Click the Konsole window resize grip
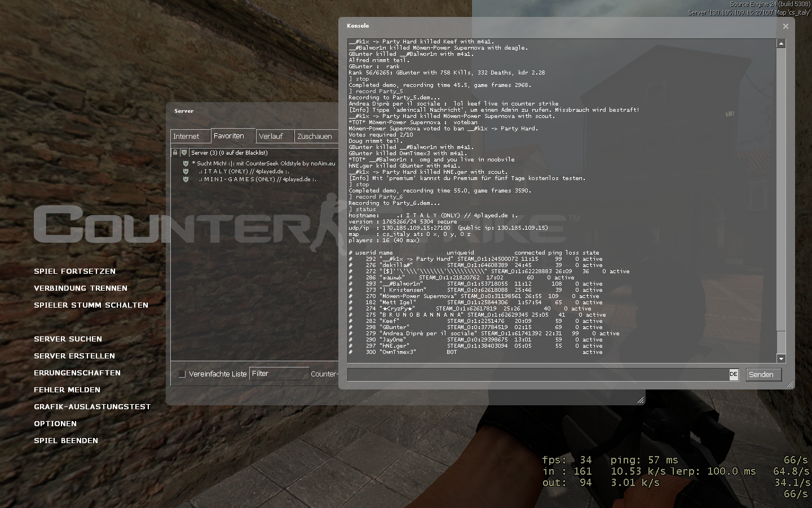 [x=790, y=384]
